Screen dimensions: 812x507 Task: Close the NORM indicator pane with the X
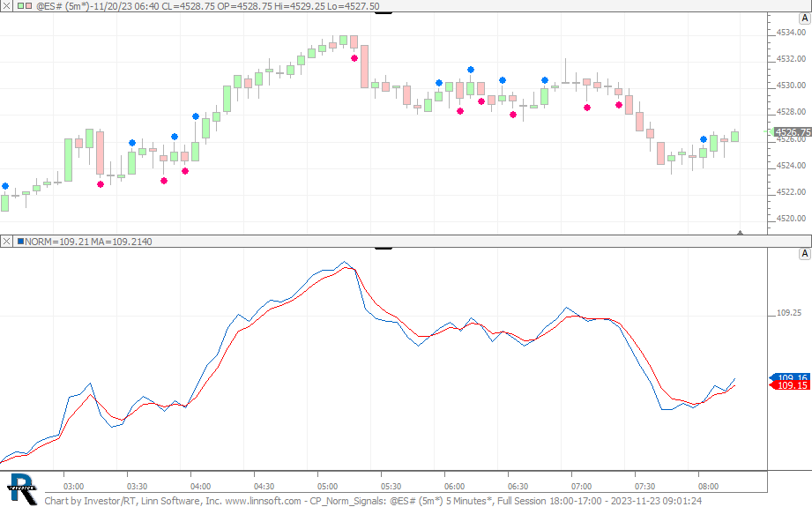6,242
